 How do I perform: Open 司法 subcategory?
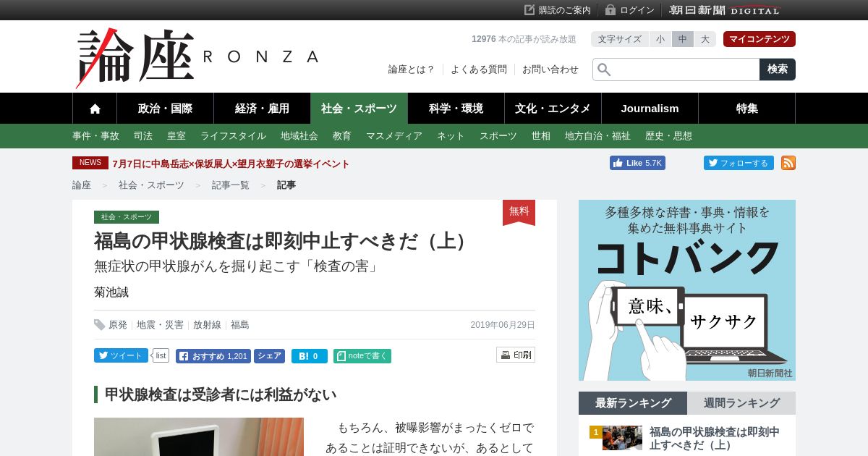[x=143, y=136]
